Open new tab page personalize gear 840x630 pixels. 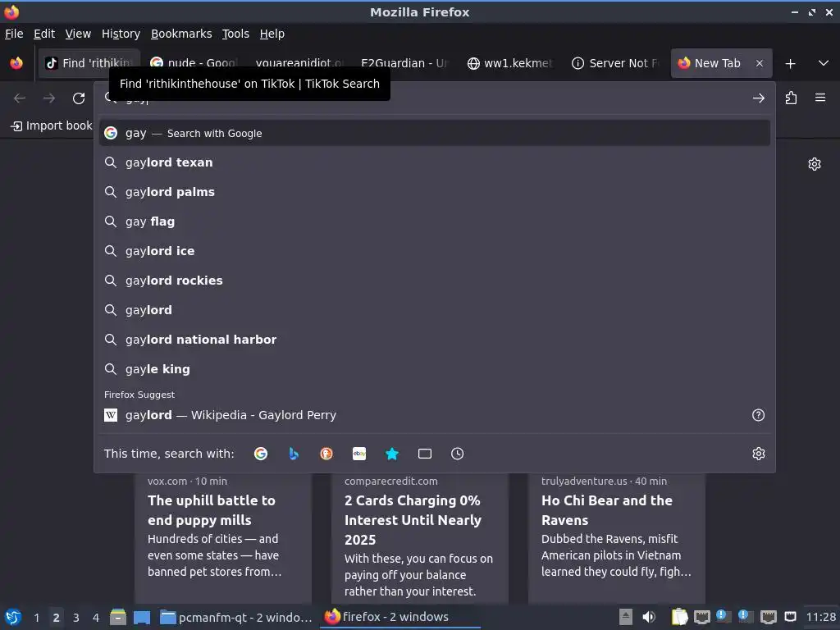(815, 164)
